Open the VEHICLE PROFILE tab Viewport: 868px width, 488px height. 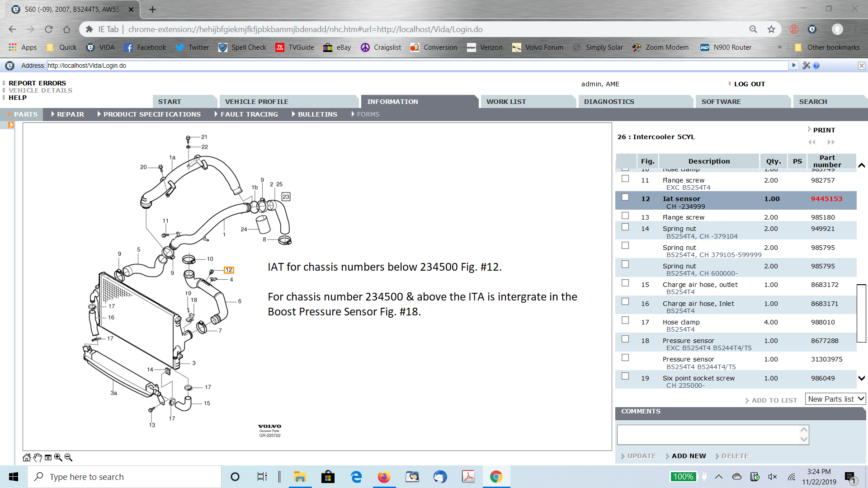point(256,102)
